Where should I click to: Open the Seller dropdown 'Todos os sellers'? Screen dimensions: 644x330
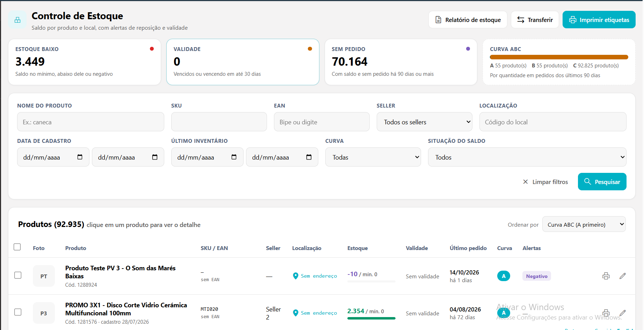click(425, 122)
